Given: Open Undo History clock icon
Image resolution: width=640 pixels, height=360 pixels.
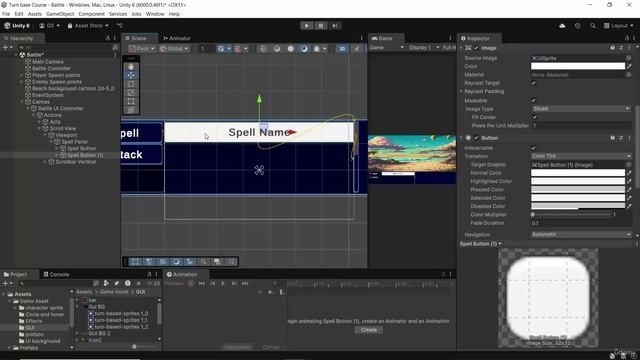Looking at the screenshot, I should (577, 26).
